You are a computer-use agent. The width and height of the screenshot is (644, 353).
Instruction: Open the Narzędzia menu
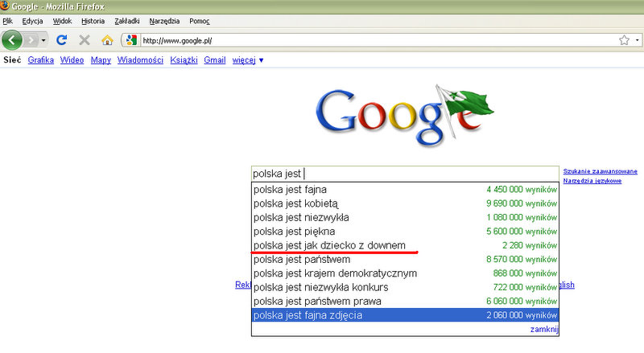164,21
